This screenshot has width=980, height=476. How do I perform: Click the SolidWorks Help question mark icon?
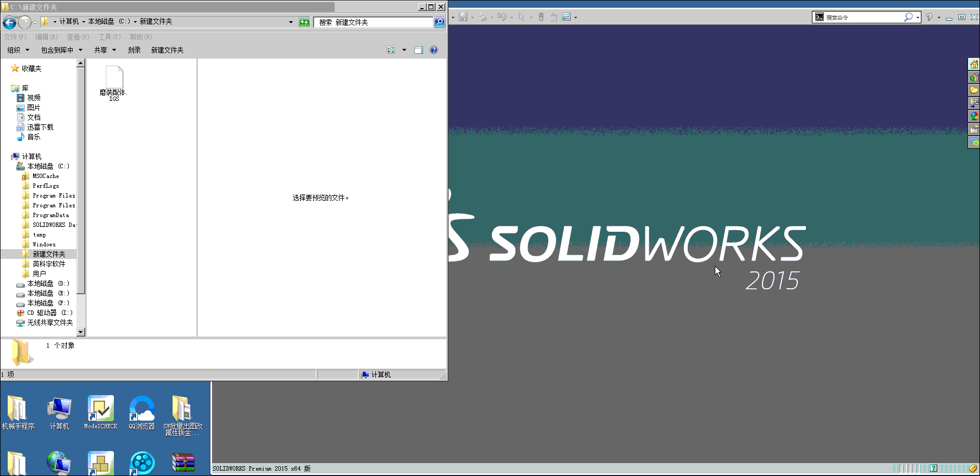930,17
